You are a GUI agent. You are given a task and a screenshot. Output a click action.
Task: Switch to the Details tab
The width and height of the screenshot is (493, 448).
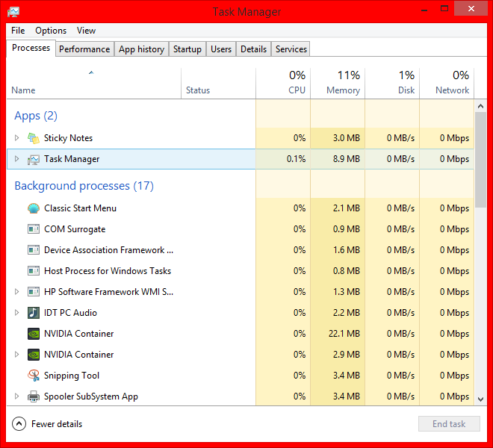(x=253, y=49)
